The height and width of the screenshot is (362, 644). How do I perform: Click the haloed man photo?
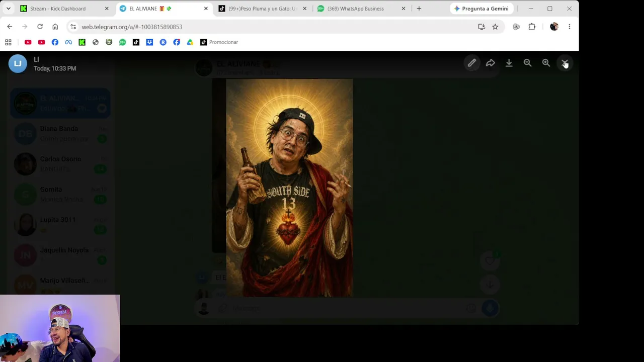[289, 188]
